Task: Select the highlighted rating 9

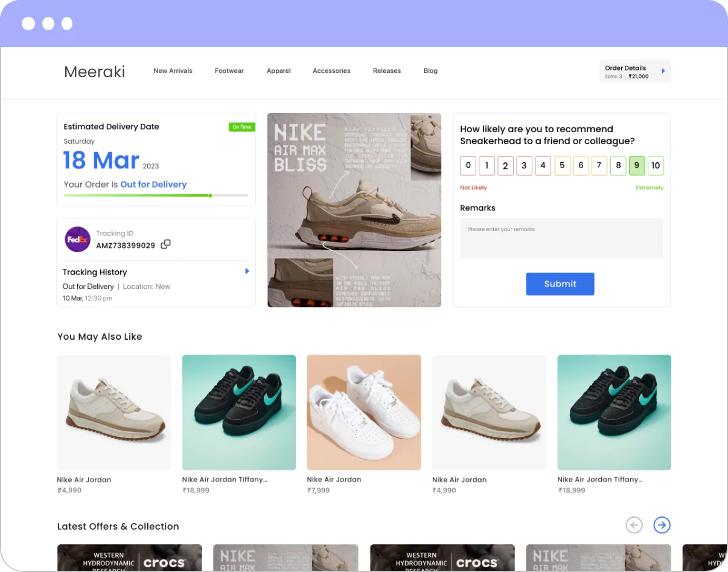Action: point(637,165)
